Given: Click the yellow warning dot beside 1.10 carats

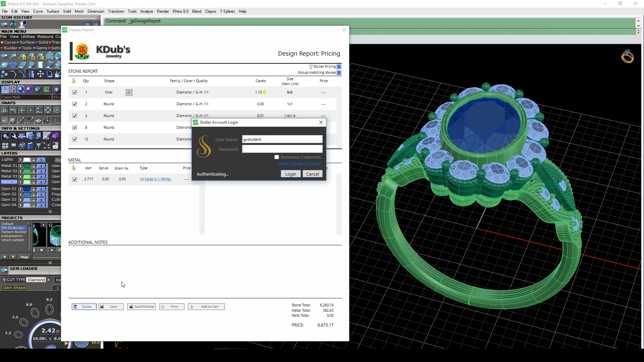Looking at the screenshot, I should [264, 93].
